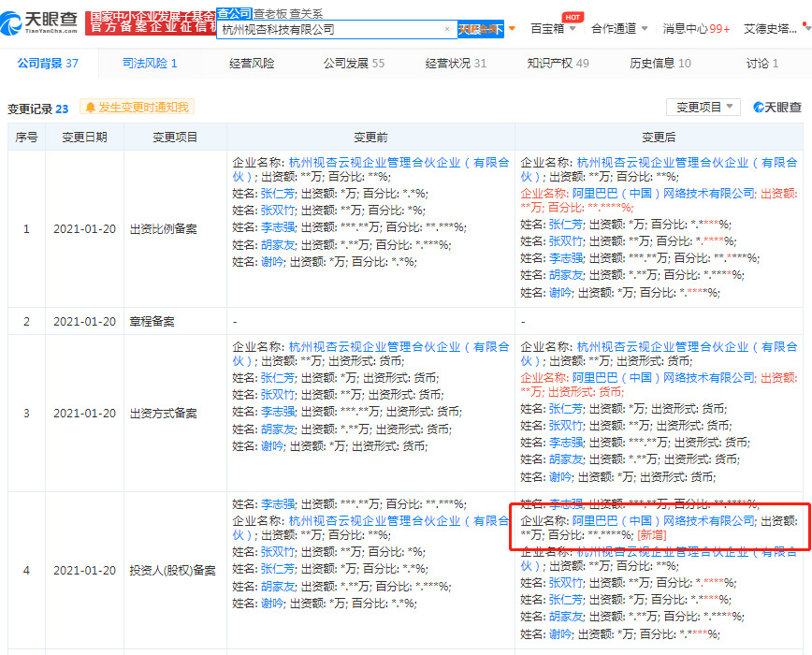Click the red 国家中小企业发展子基金 banner
The height and width of the screenshot is (655, 812).
(152, 22)
